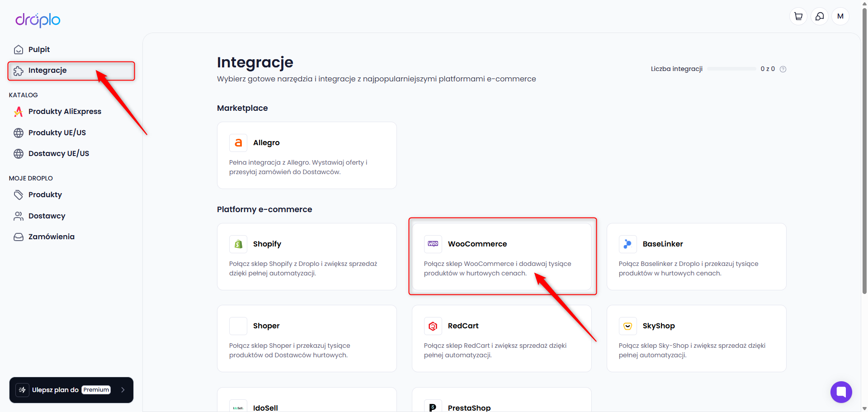Open the chat support bubble
The image size is (868, 412).
pos(841,392)
